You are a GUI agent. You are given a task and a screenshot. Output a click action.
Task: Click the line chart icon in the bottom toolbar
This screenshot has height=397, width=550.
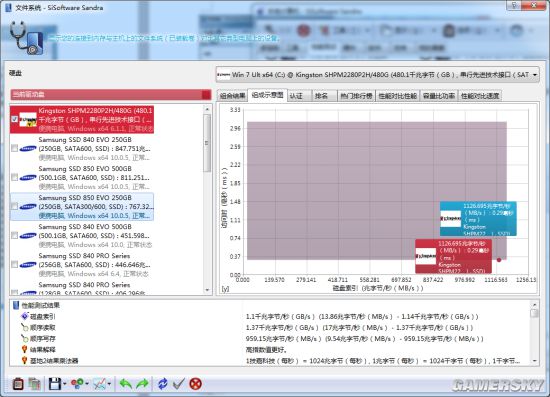pos(99,384)
